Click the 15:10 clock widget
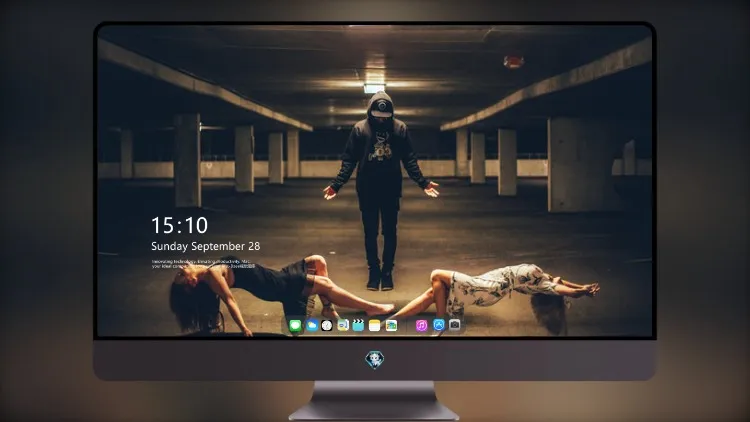 click(179, 225)
